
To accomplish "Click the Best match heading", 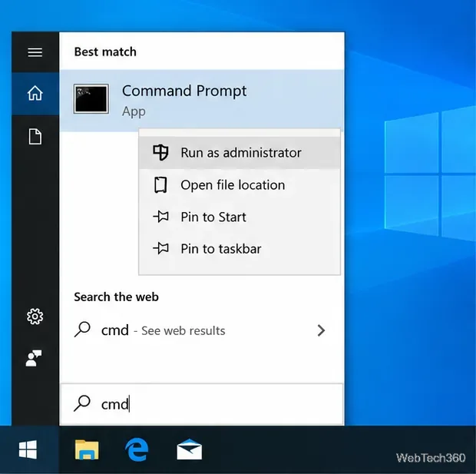I will click(105, 52).
